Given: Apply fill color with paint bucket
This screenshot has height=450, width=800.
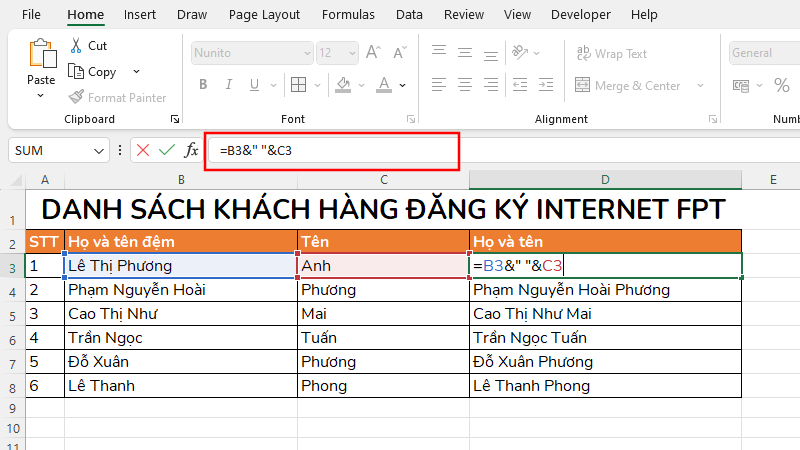Looking at the screenshot, I should click(x=343, y=85).
